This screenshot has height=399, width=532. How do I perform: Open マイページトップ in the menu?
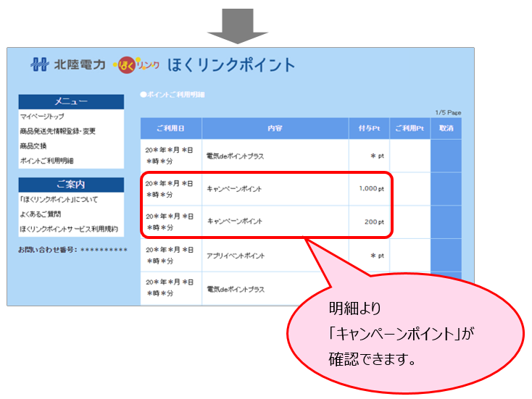(43, 116)
